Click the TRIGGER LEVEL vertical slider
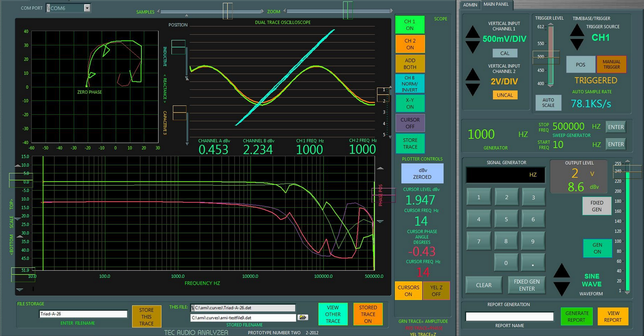644x336 pixels. tap(550, 56)
